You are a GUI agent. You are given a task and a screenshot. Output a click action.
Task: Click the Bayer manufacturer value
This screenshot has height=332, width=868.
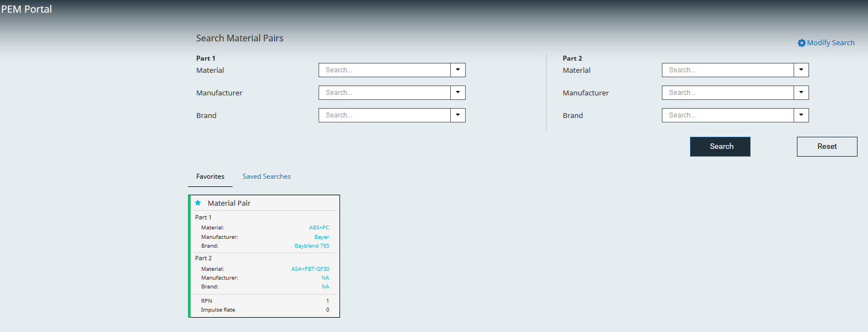click(322, 237)
